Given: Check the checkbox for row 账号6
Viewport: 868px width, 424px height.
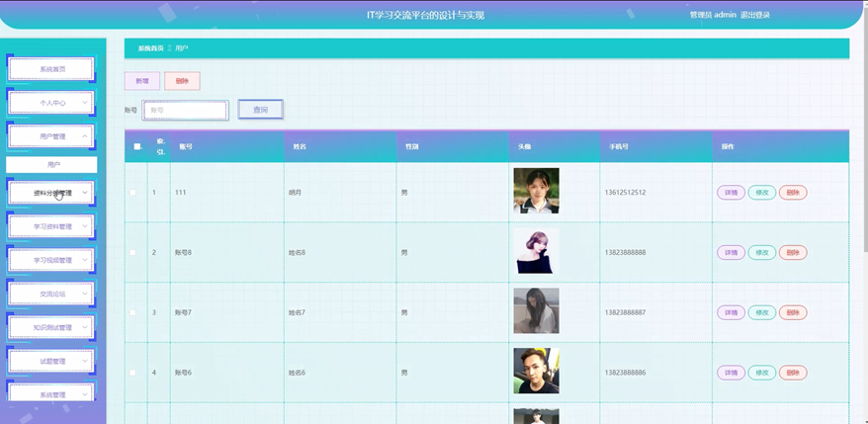Looking at the screenshot, I should tap(132, 373).
